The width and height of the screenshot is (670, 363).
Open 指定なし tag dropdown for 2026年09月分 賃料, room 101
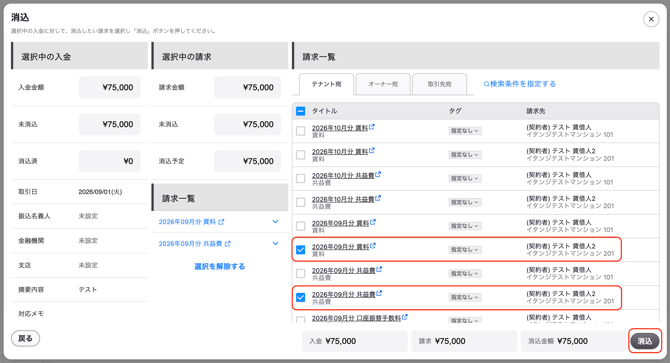click(465, 226)
